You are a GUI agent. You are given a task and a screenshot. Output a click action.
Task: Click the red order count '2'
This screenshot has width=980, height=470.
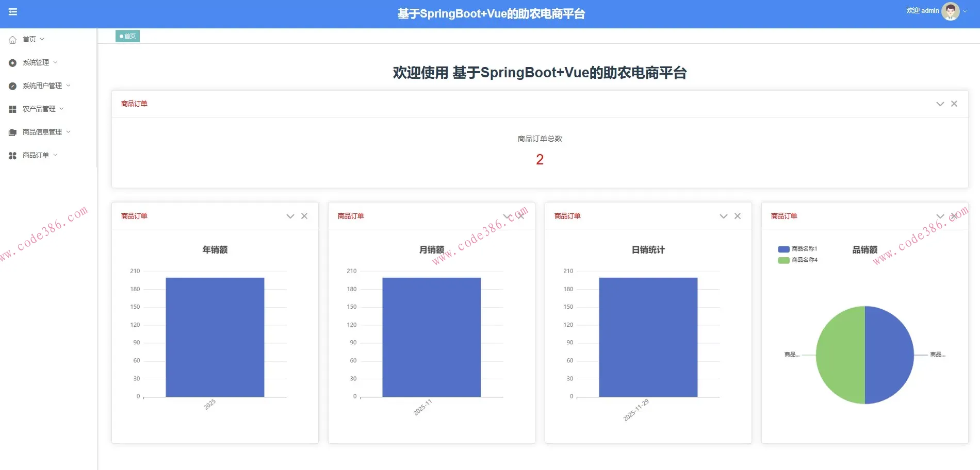[x=540, y=160]
